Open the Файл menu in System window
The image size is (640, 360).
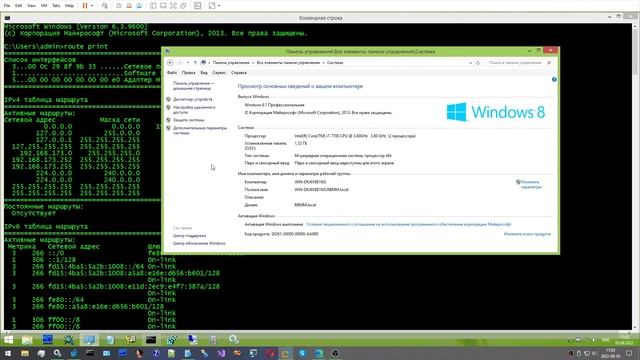pyautogui.click(x=172, y=73)
